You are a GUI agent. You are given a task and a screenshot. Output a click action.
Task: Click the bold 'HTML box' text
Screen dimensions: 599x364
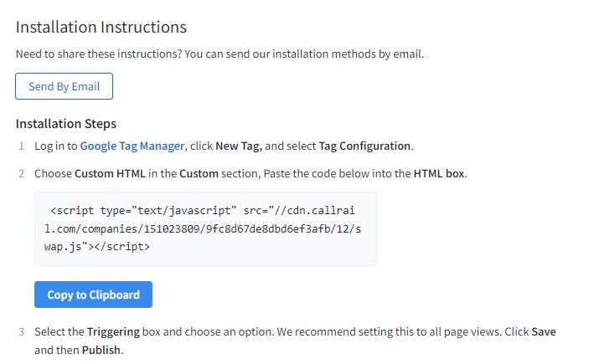[x=439, y=173]
